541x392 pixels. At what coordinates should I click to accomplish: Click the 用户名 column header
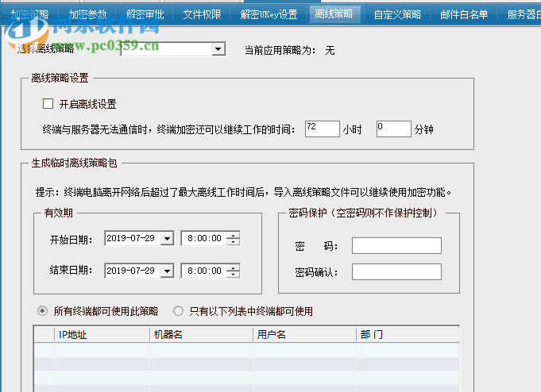coord(304,334)
